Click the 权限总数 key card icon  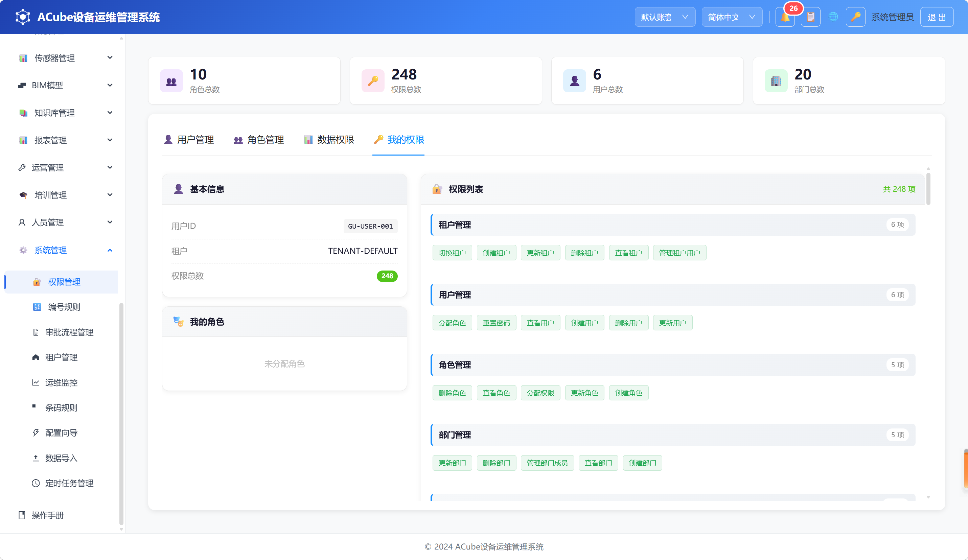[373, 81]
